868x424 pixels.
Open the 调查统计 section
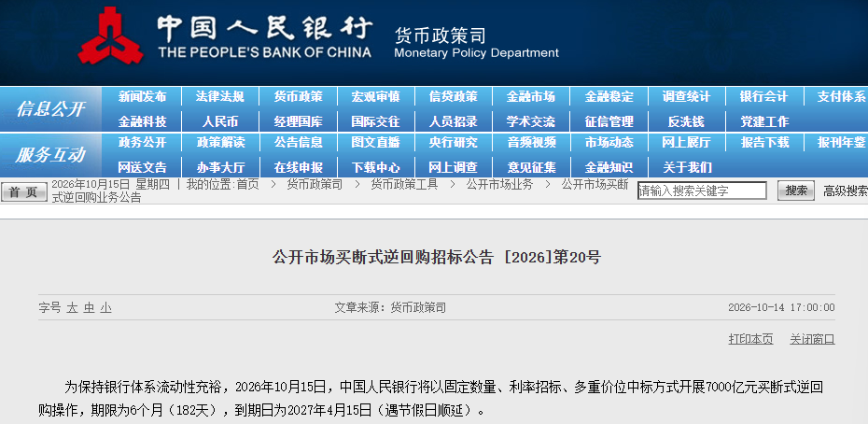click(x=686, y=97)
